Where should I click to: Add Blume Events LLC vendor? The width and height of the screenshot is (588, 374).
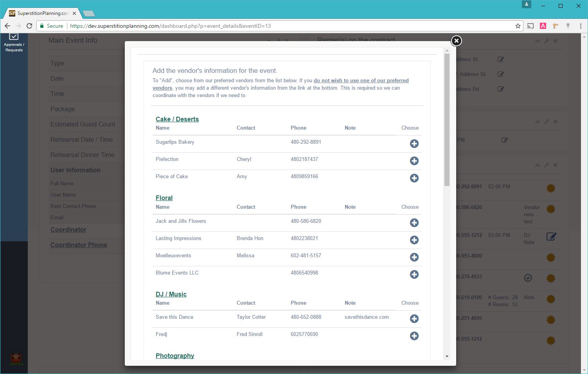click(x=414, y=275)
